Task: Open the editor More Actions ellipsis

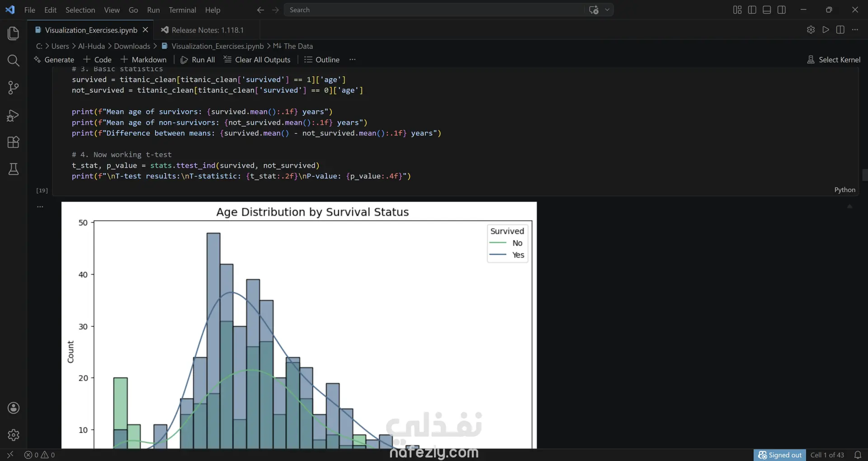Action: pos(855,30)
